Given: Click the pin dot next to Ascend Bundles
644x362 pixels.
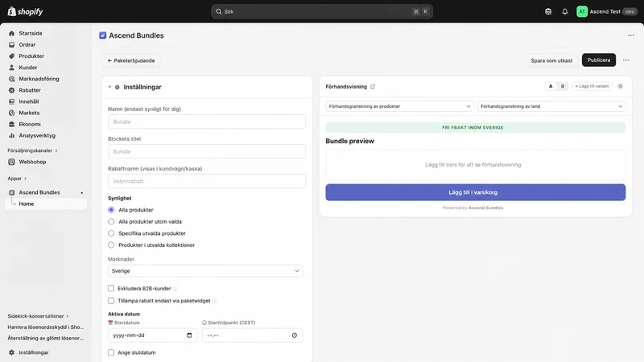Looking at the screenshot, I should 82,192.
